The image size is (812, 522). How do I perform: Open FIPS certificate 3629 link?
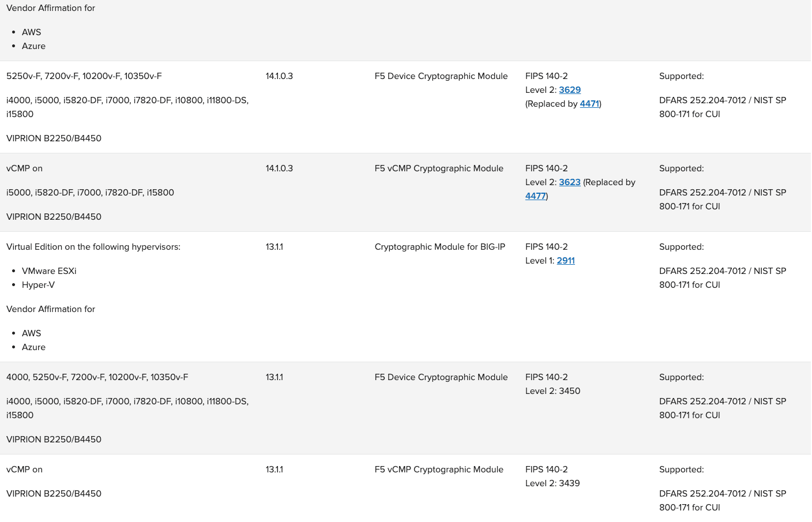click(x=570, y=90)
